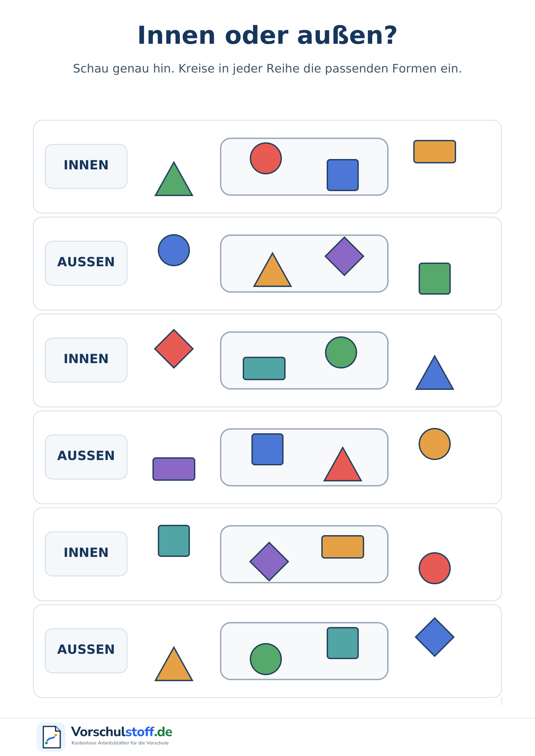
Task: Click the orange rectangle inside the fifth box
Action: tap(343, 547)
